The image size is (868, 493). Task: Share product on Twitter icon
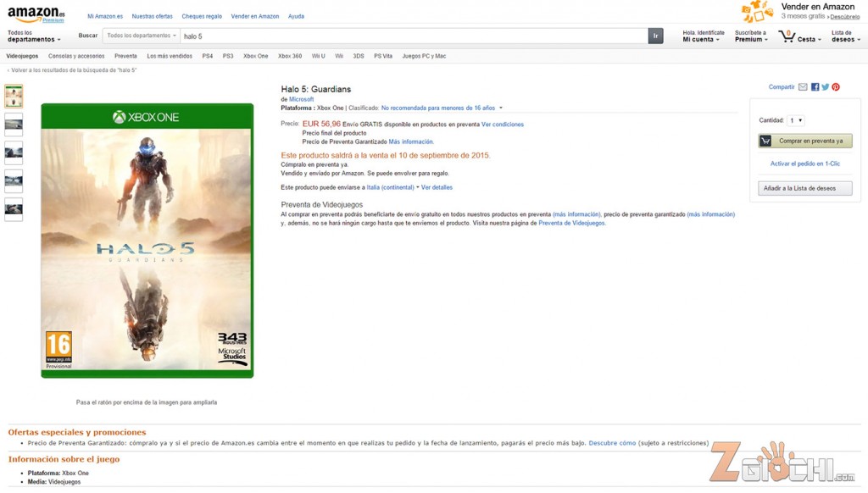[826, 87]
